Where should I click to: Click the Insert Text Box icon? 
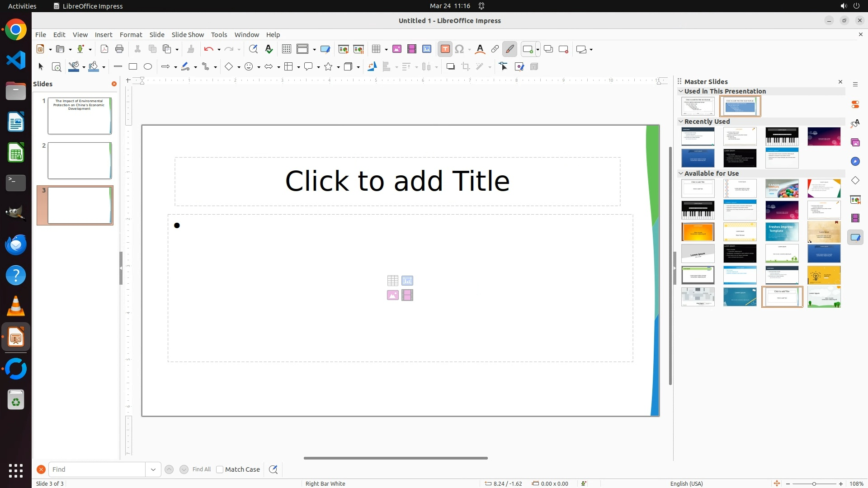[445, 49]
